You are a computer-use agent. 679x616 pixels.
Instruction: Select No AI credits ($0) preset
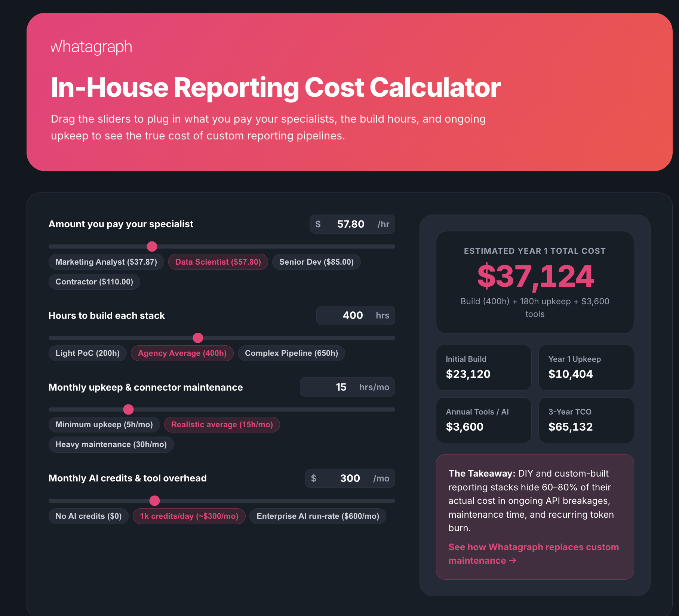[89, 516]
